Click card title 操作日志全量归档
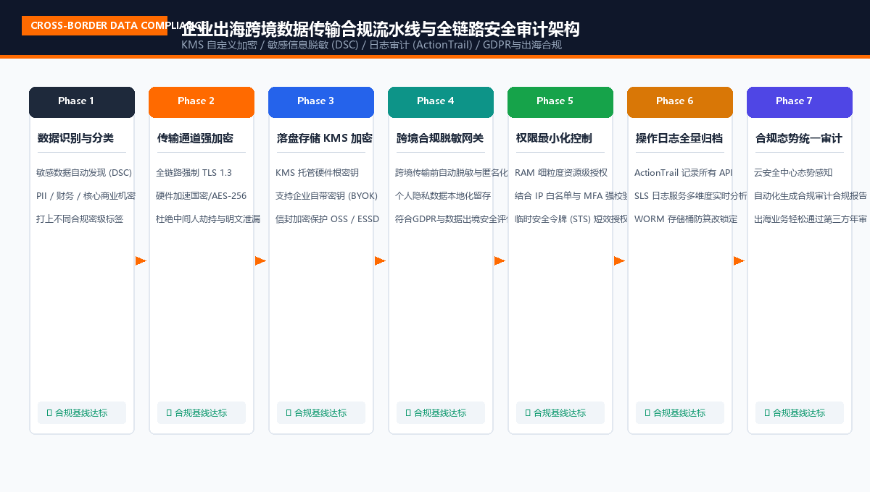Viewport: 870px width, 492px height. [x=679, y=138]
